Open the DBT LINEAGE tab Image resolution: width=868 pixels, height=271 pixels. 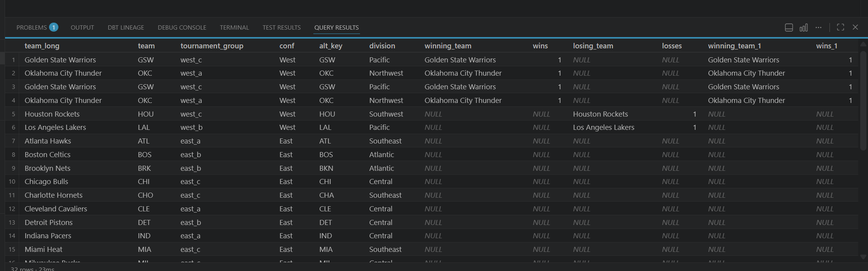tap(126, 28)
